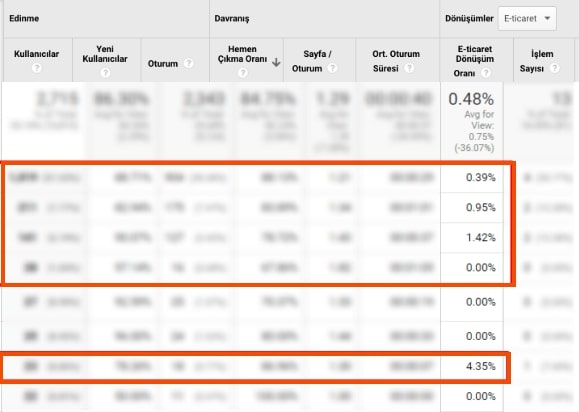Click the Edinme group header
The height and width of the screenshot is (412, 579).
click(24, 18)
